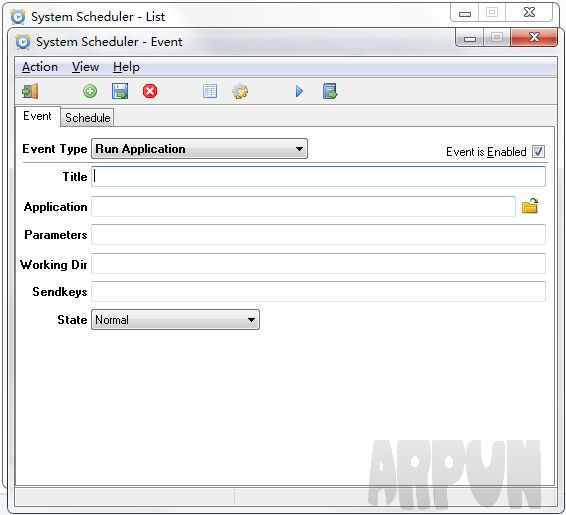
Task: Toggle the Event is Enabled checkbox
Action: click(538, 152)
